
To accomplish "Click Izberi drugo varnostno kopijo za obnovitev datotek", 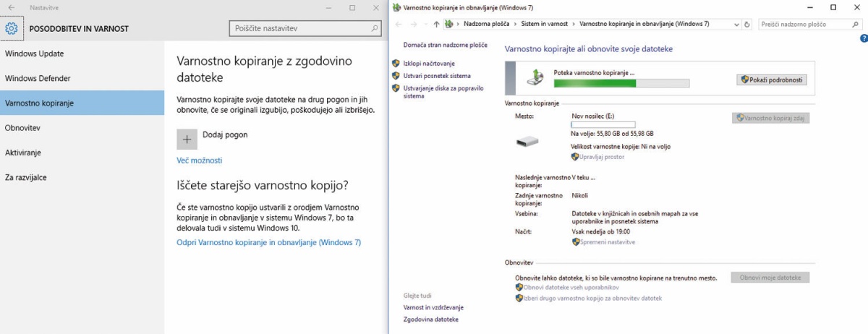I will pyautogui.click(x=592, y=298).
